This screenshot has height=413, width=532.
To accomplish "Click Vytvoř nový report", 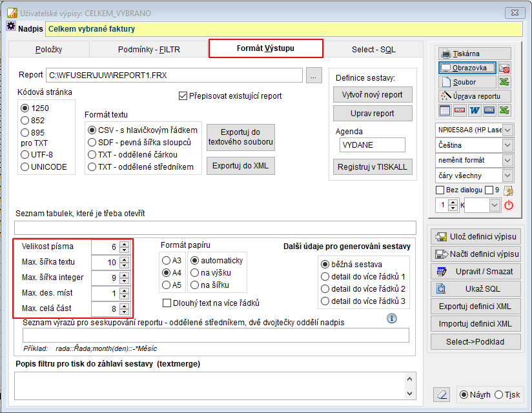I will (373, 95).
